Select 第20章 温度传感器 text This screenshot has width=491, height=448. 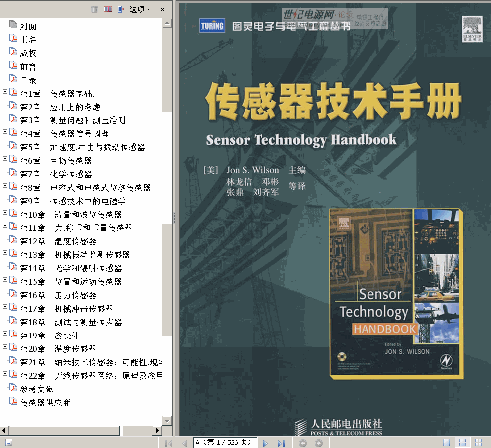[x=58, y=349]
